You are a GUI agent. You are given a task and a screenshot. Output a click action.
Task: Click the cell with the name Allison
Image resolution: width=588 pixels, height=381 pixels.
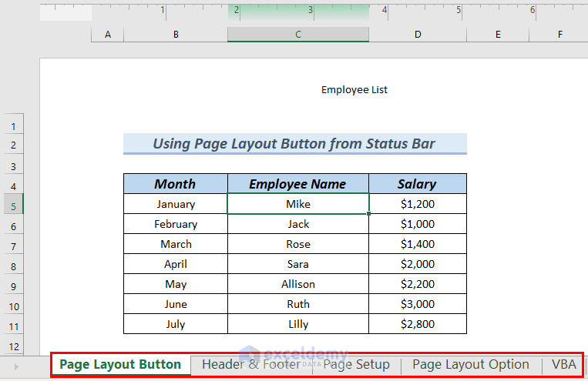coord(298,284)
